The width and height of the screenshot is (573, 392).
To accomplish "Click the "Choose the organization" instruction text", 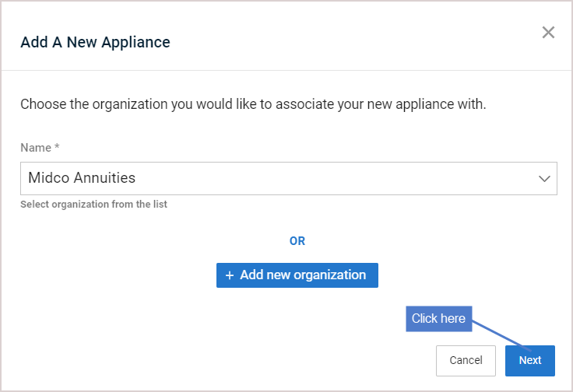I will point(253,104).
